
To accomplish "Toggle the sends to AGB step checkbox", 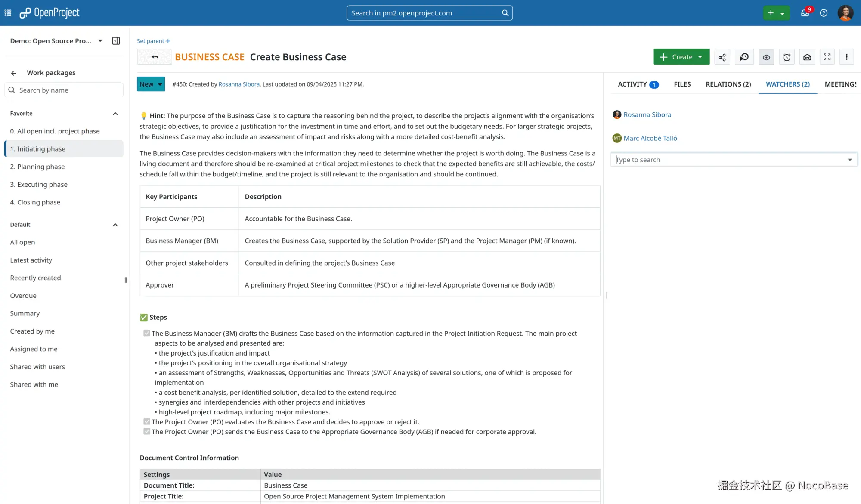I will (147, 432).
